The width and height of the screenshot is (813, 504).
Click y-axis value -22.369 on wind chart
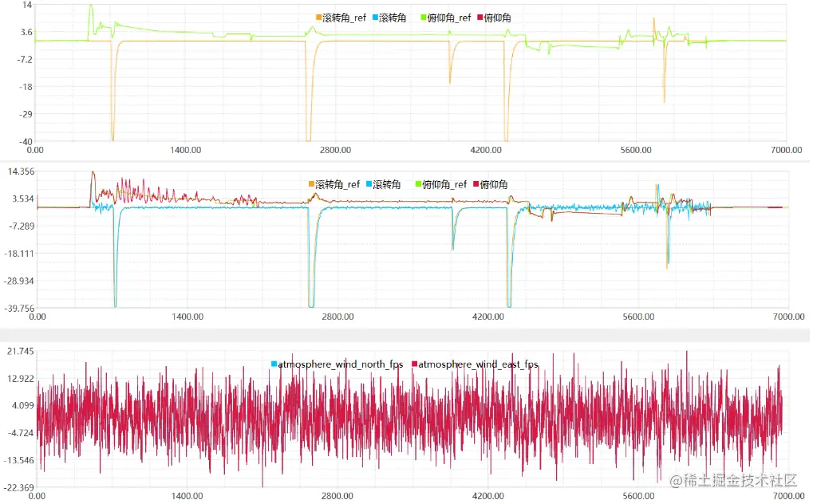coord(20,487)
